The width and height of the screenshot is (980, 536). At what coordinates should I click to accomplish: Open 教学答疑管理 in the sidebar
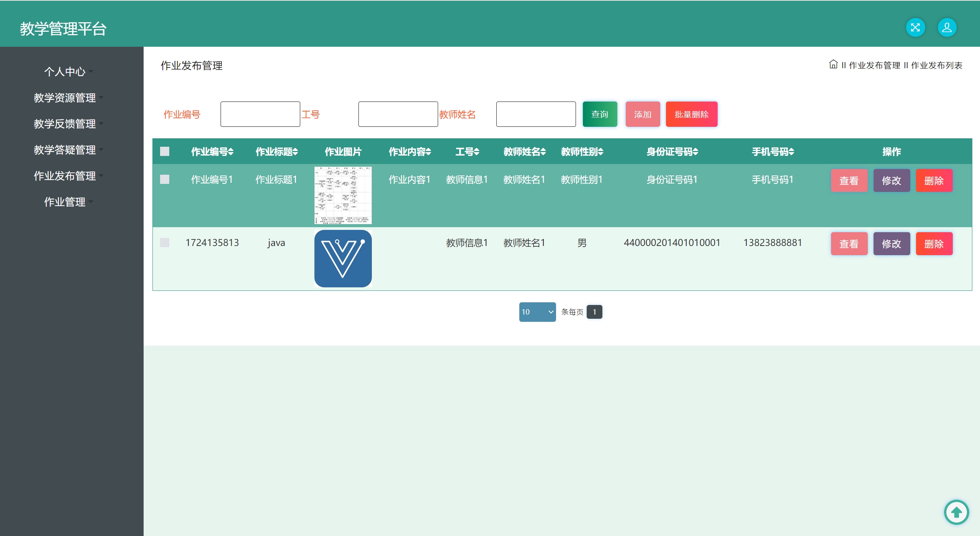65,150
